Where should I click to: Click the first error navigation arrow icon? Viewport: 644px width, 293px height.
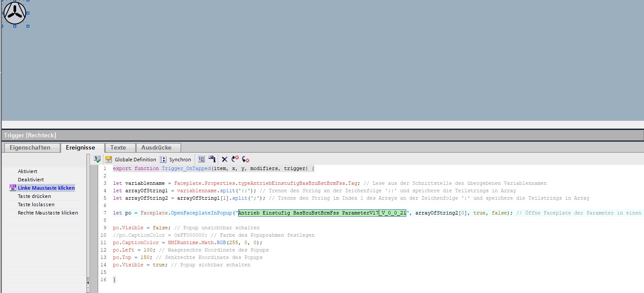click(x=235, y=160)
